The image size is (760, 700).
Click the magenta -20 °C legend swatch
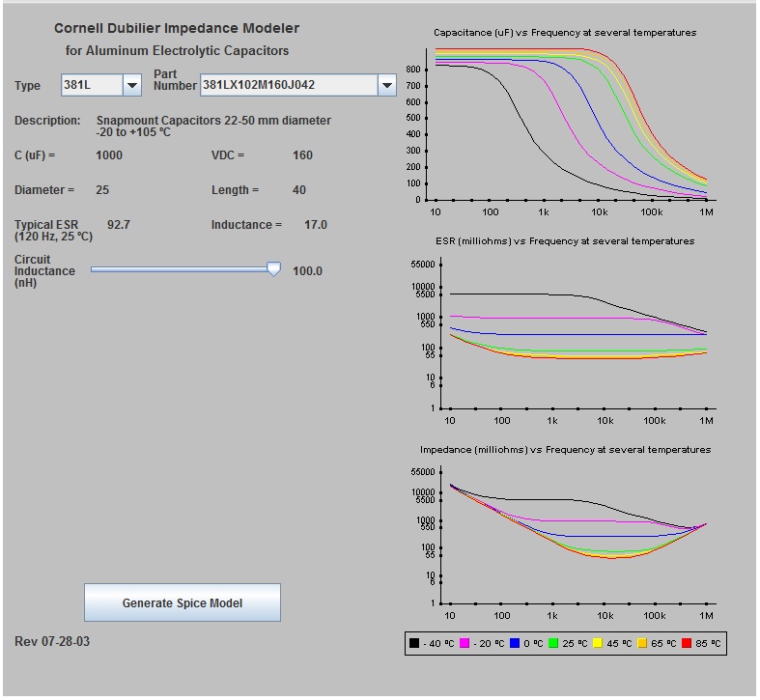pyautogui.click(x=464, y=643)
